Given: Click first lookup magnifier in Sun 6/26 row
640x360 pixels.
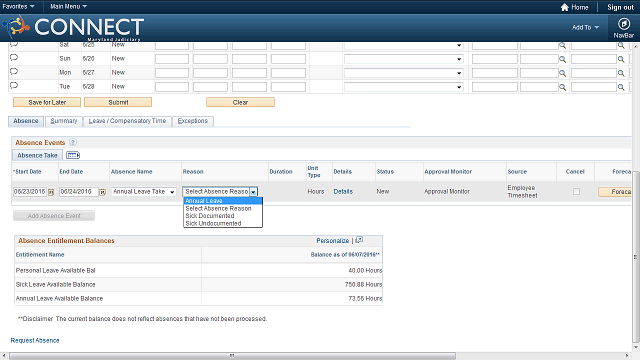Looking at the screenshot, I should (x=562, y=59).
